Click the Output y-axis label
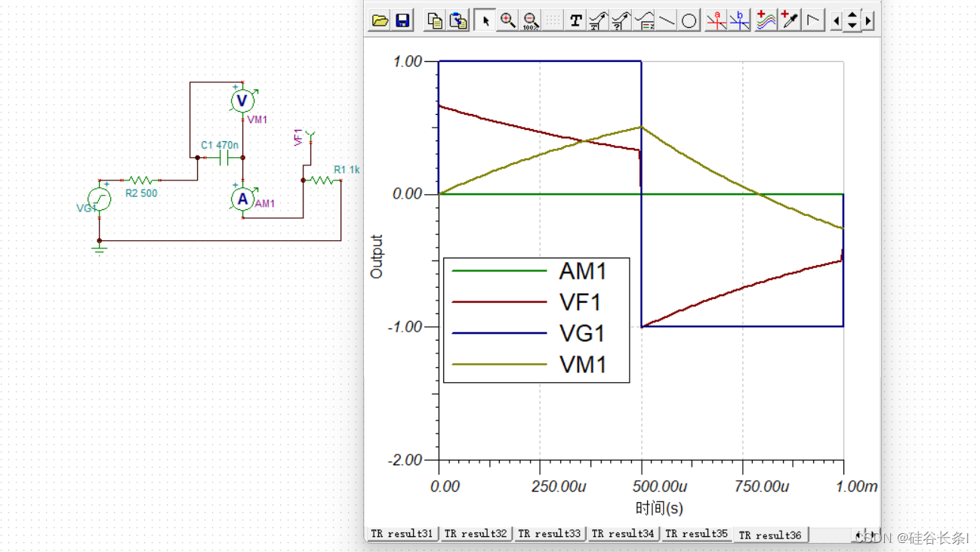The image size is (980, 552). pyautogui.click(x=377, y=257)
